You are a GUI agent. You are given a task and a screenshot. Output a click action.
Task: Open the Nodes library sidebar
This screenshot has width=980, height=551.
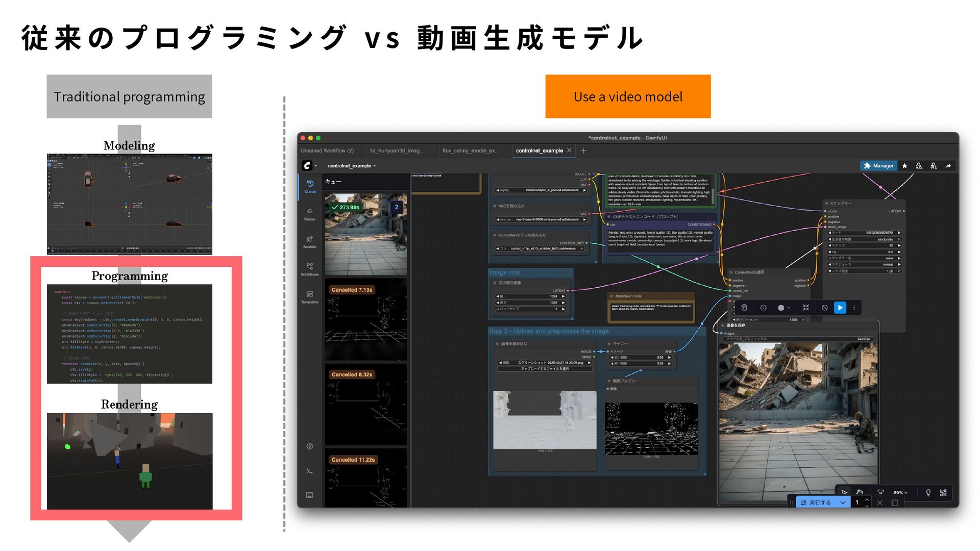coord(310,214)
